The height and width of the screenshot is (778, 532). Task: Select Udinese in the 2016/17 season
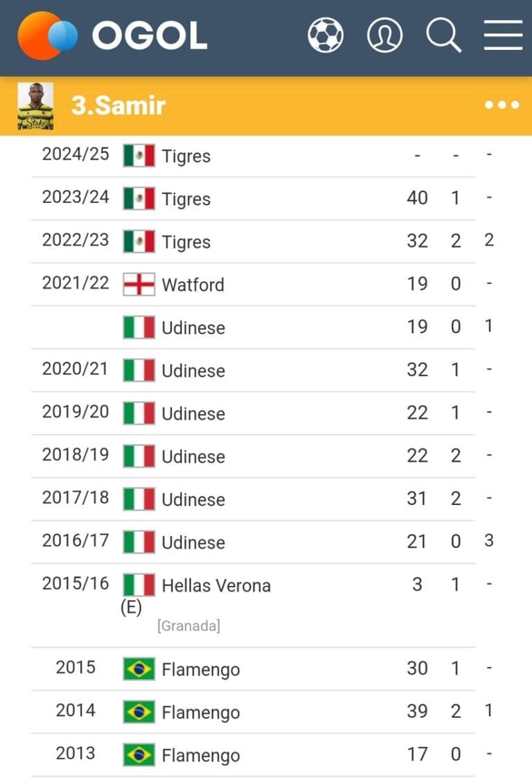193,542
